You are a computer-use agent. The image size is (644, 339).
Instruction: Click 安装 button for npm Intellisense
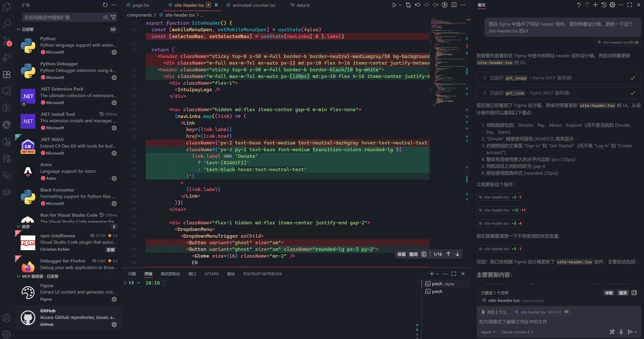[x=110, y=249]
